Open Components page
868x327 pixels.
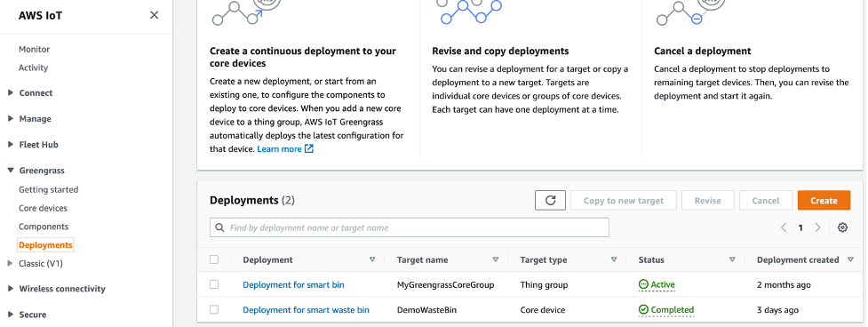click(44, 227)
